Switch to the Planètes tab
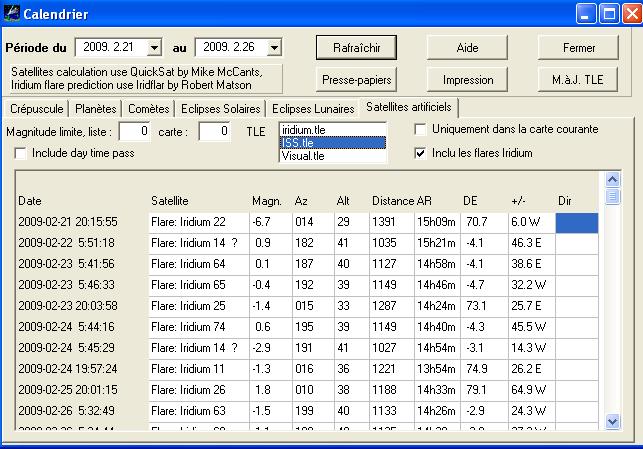This screenshot has width=643, height=449. (96, 109)
